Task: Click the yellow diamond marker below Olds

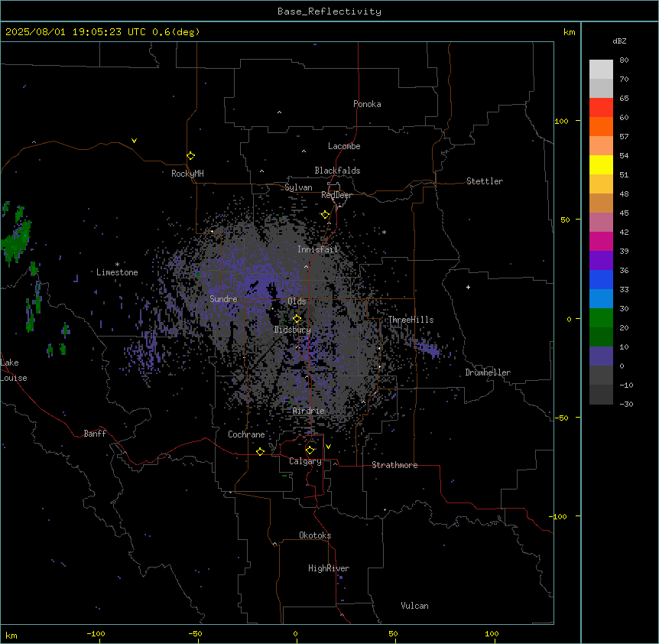Action: [x=297, y=319]
